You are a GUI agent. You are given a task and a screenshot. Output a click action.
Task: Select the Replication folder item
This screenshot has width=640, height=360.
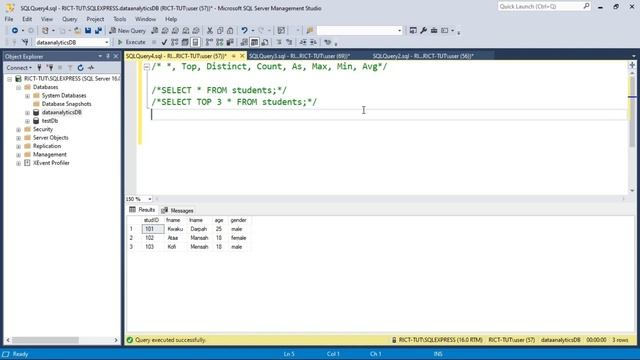coord(47,146)
